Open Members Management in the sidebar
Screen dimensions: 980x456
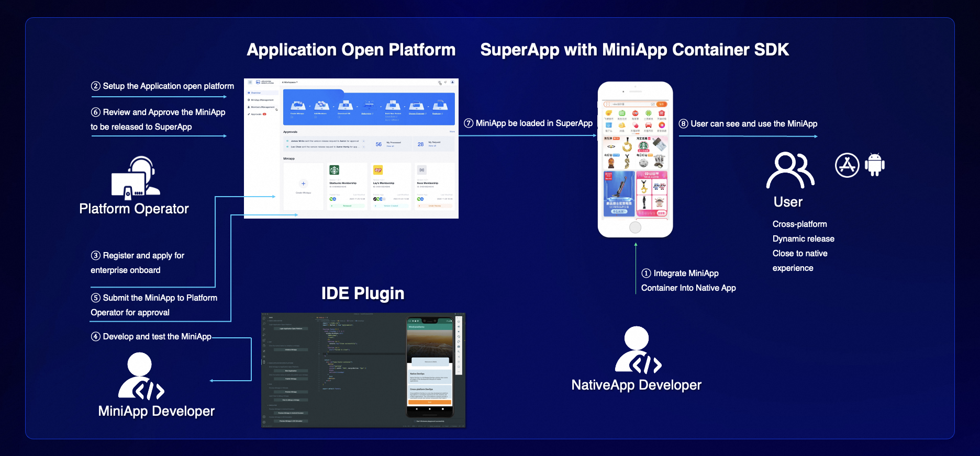click(x=261, y=107)
